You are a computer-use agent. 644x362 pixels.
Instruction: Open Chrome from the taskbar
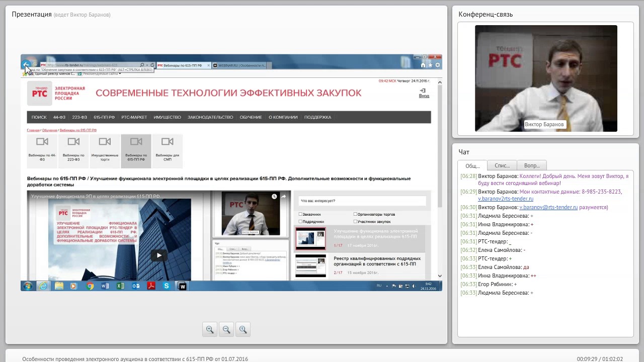click(x=90, y=286)
